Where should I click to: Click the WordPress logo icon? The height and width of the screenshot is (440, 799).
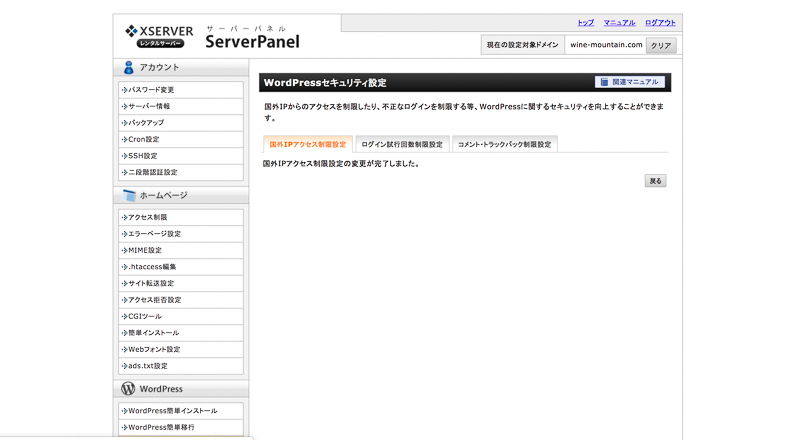128,389
